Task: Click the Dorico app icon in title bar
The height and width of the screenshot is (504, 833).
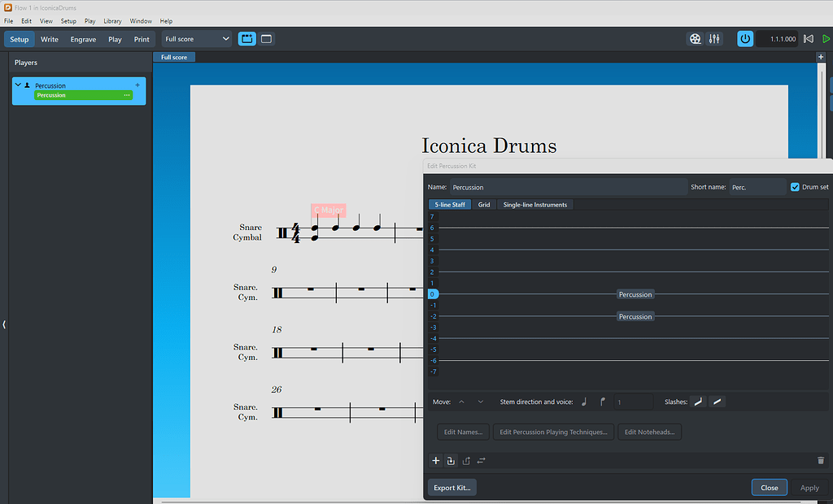Action: 8,7
